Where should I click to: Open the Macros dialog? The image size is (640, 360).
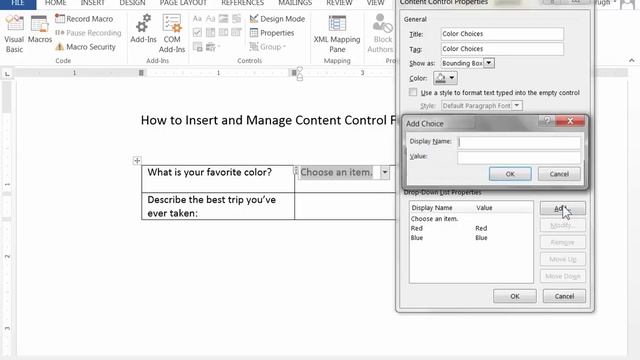[x=40, y=30]
